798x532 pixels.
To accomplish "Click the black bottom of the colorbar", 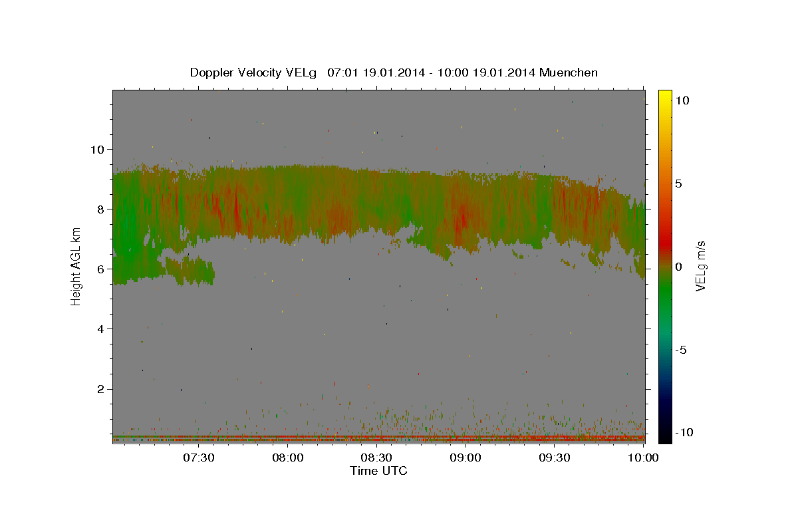I will (664, 436).
